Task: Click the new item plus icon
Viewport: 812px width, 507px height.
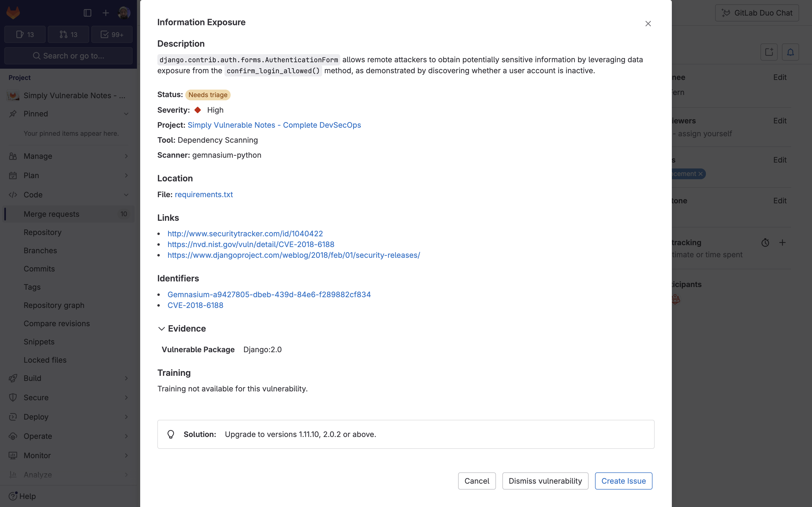Action: coord(106,13)
